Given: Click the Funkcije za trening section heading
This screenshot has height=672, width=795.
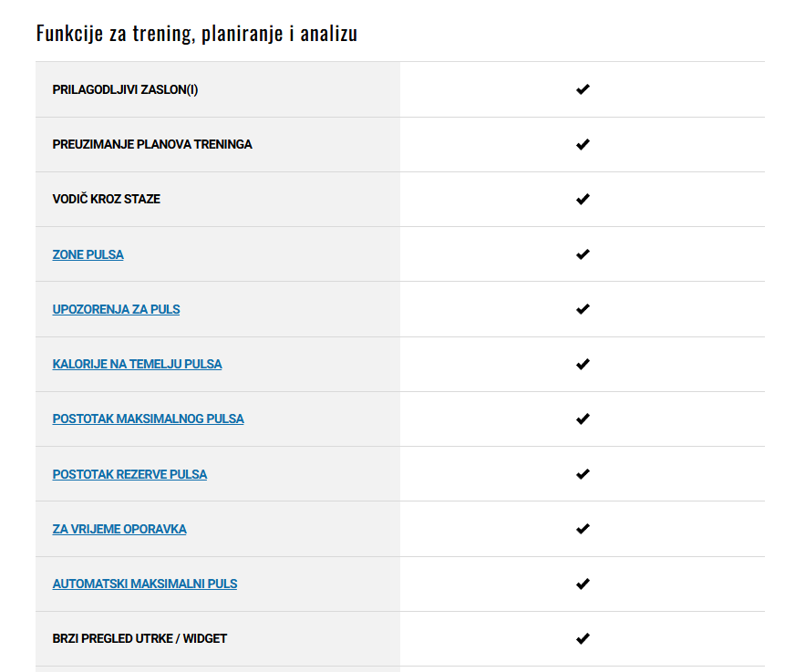Looking at the screenshot, I should pyautogui.click(x=197, y=34).
